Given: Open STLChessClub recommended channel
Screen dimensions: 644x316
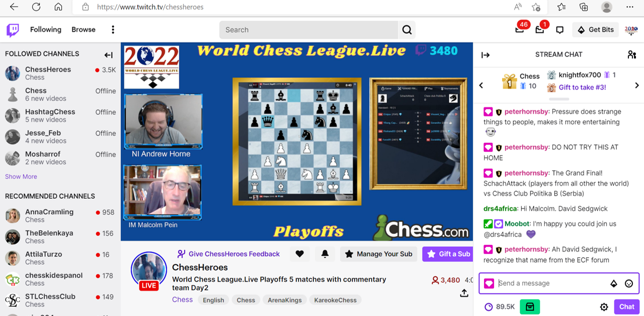Looking at the screenshot, I should tap(60, 300).
